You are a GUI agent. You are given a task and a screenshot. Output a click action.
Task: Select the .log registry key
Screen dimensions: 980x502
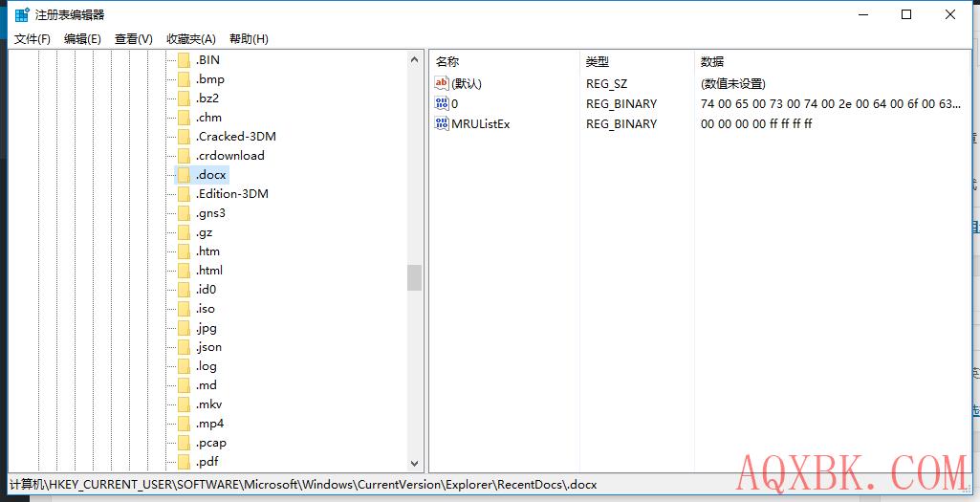(x=207, y=366)
